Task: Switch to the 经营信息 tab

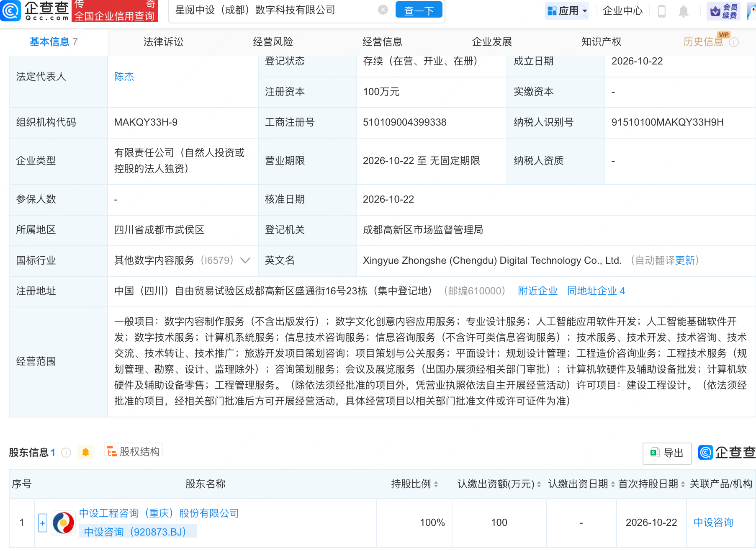Action: pos(382,42)
